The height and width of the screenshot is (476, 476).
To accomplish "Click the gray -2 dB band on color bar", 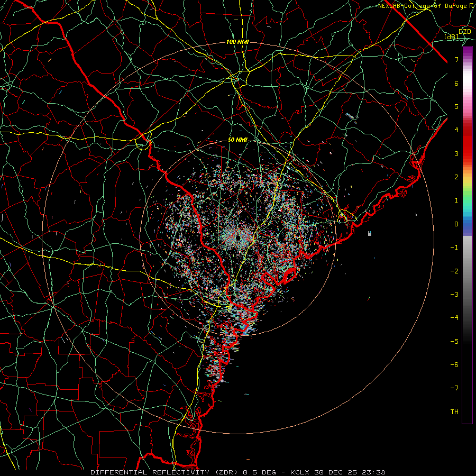I will tap(467, 271).
